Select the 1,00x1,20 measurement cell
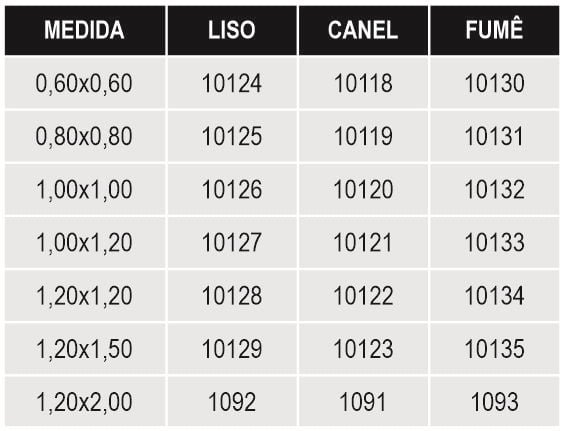This screenshot has width=562, height=431. pyautogui.click(x=85, y=243)
